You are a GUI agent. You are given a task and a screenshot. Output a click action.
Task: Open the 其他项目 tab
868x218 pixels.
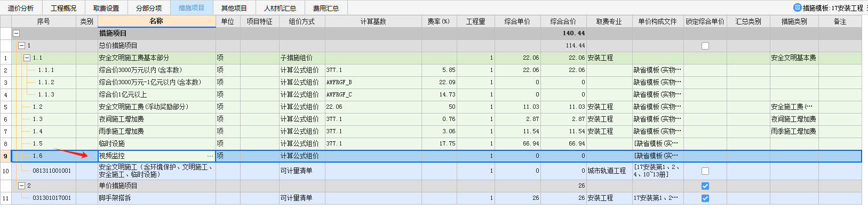click(234, 8)
